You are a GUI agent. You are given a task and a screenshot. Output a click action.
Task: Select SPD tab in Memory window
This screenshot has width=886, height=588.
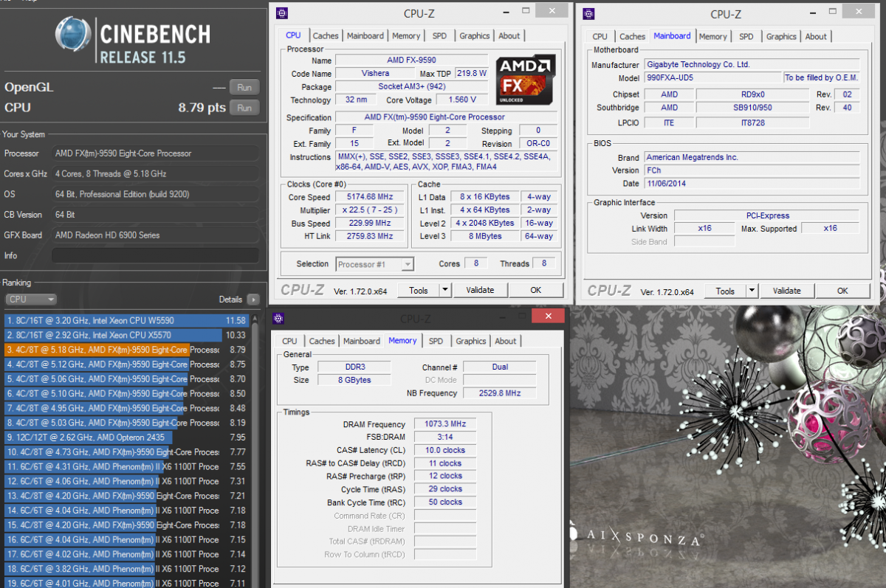436,342
